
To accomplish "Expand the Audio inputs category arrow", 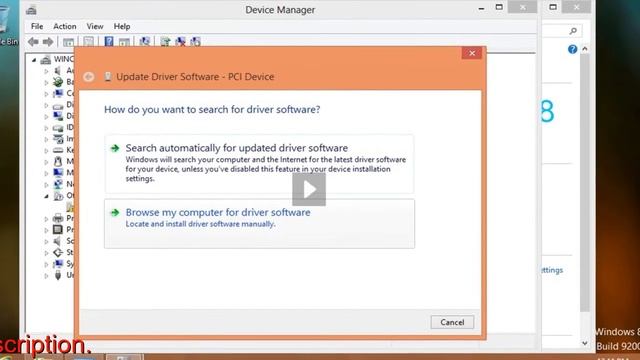I will tap(46, 71).
